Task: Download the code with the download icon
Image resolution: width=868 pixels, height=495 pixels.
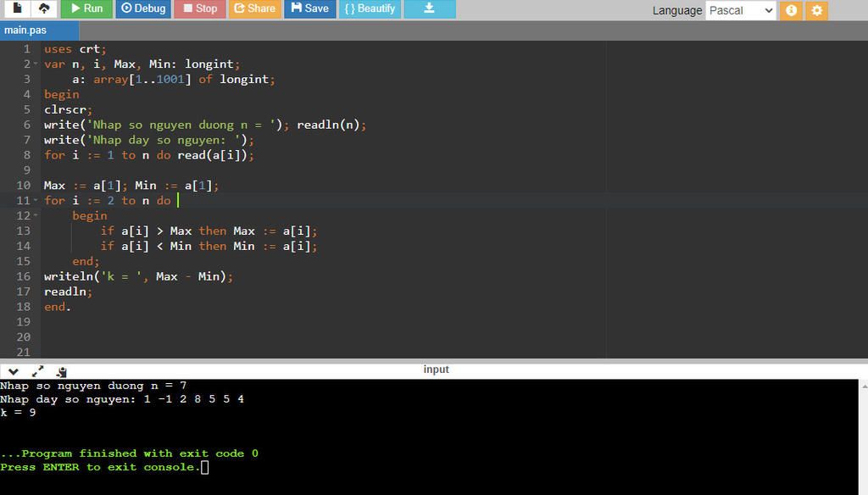Action: coord(430,8)
